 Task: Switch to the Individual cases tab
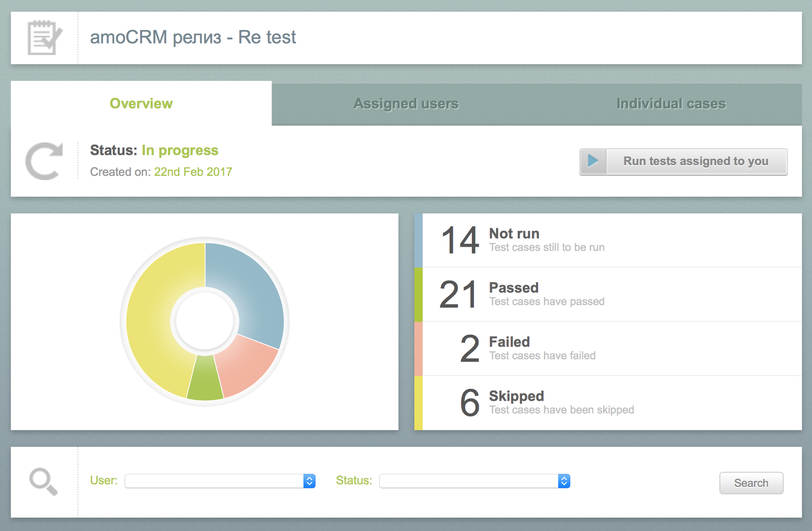[x=671, y=104]
